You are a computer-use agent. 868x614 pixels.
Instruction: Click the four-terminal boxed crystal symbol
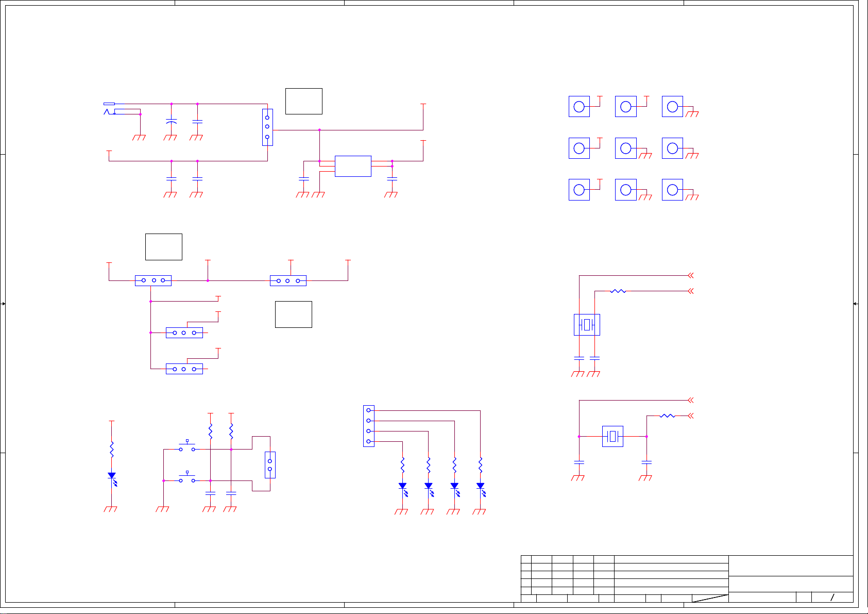(x=587, y=325)
